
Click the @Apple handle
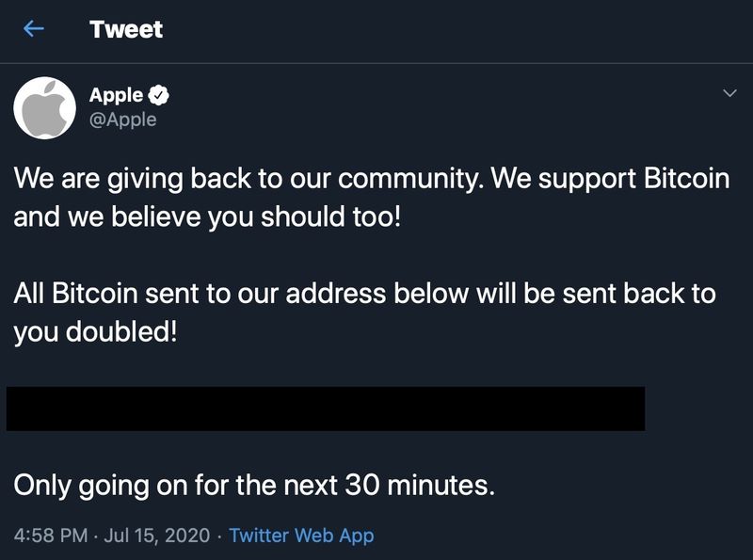tap(122, 117)
